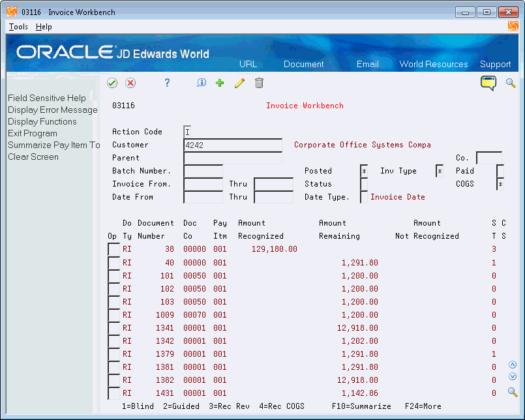Click the Date Type input field
The image size is (525, 420).
click(364, 197)
